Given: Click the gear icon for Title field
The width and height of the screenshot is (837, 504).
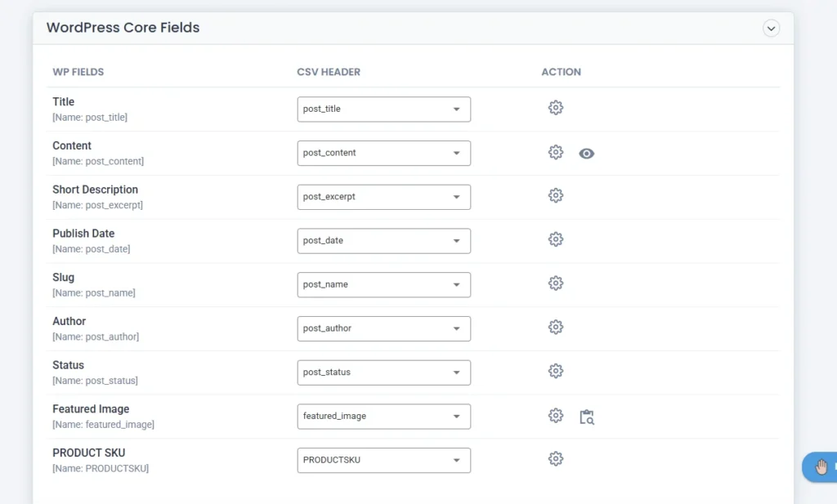Looking at the screenshot, I should tap(556, 108).
